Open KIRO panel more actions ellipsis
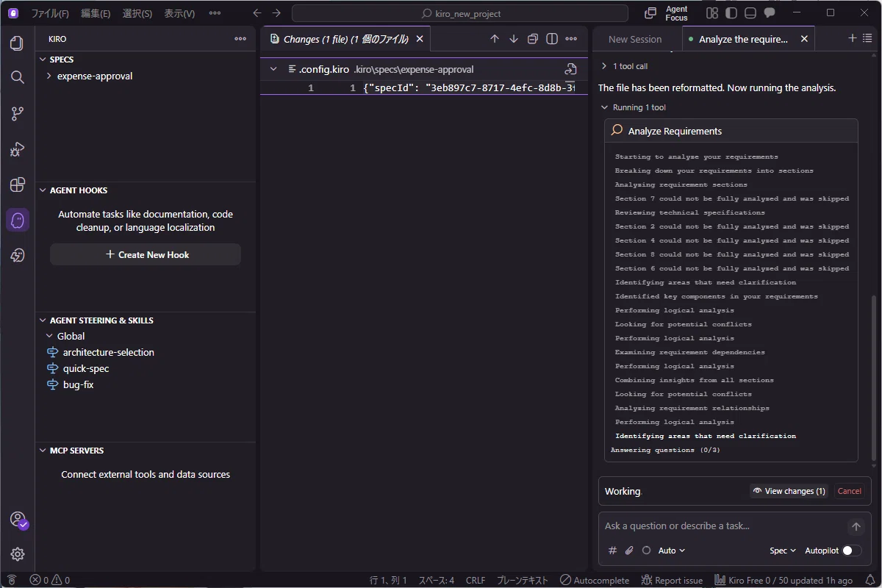Screen dimensions: 882x588 pyautogui.click(x=240, y=39)
